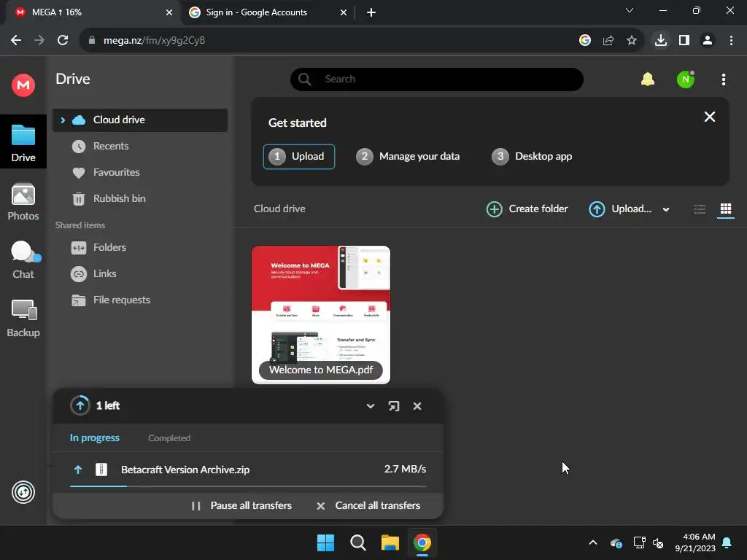Open taskbar Search

357,542
